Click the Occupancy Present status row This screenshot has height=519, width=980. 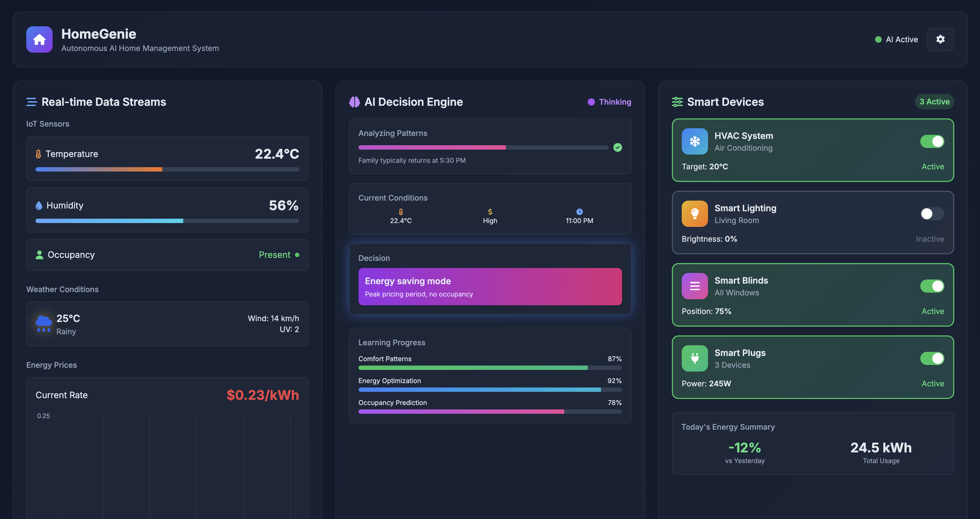tap(167, 255)
